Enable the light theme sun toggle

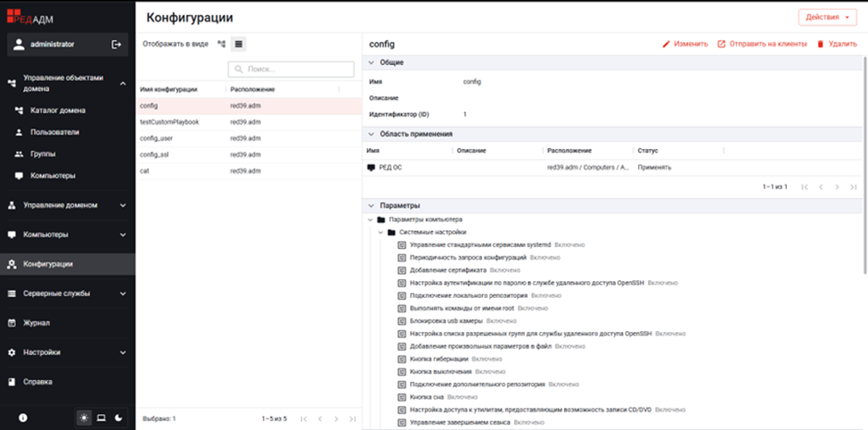click(x=84, y=418)
